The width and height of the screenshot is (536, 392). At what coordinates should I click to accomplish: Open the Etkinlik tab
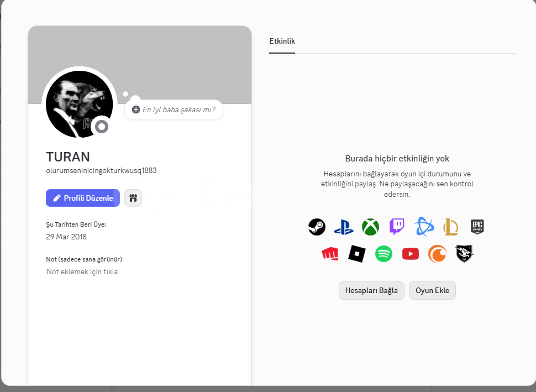pyautogui.click(x=282, y=41)
